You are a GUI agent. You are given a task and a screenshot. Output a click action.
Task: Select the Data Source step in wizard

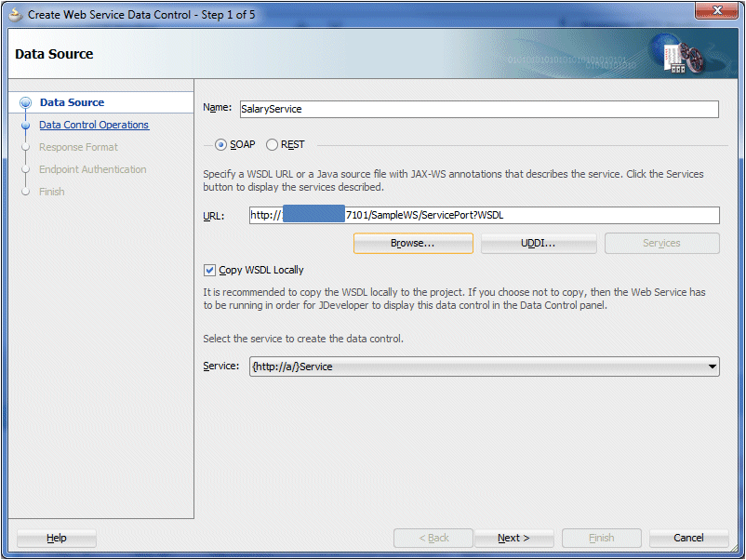click(x=72, y=102)
